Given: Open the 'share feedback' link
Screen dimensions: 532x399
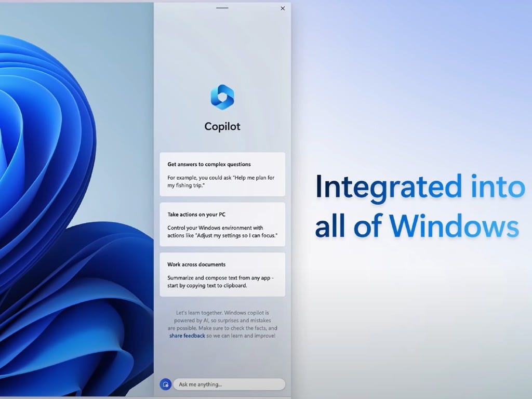Looking at the screenshot, I should tap(189, 336).
